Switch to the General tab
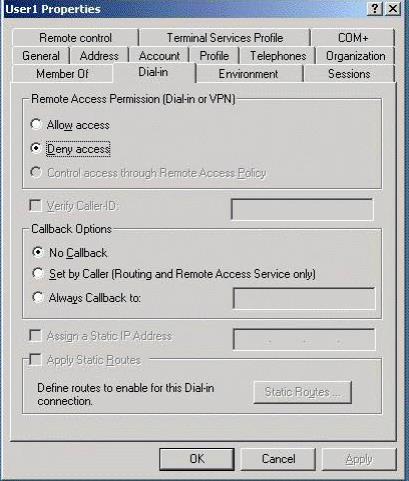Image resolution: width=409 pixels, height=481 pixels. pyautogui.click(x=41, y=56)
